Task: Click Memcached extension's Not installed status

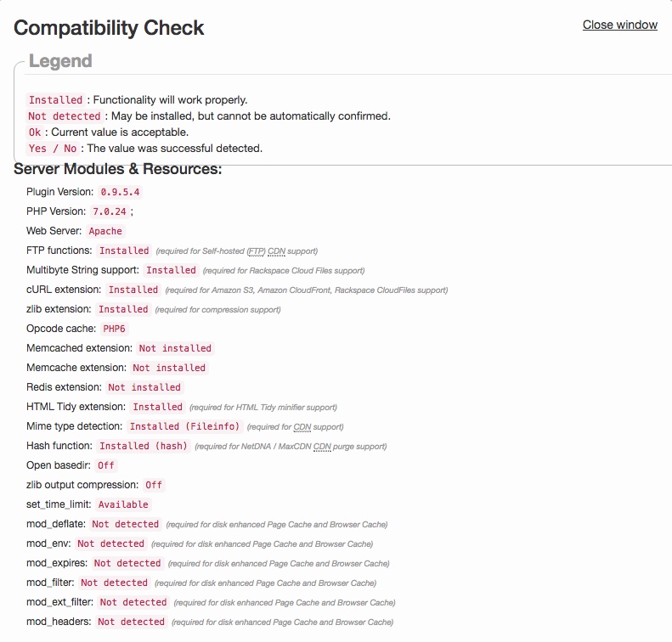Action: coord(175,348)
